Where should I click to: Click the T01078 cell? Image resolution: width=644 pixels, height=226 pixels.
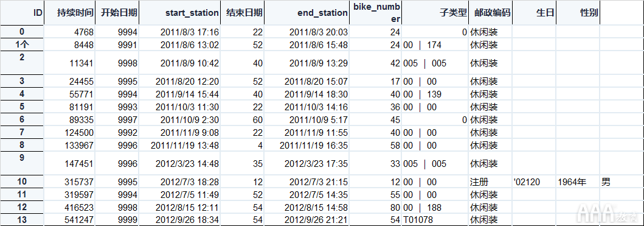(x=435, y=220)
